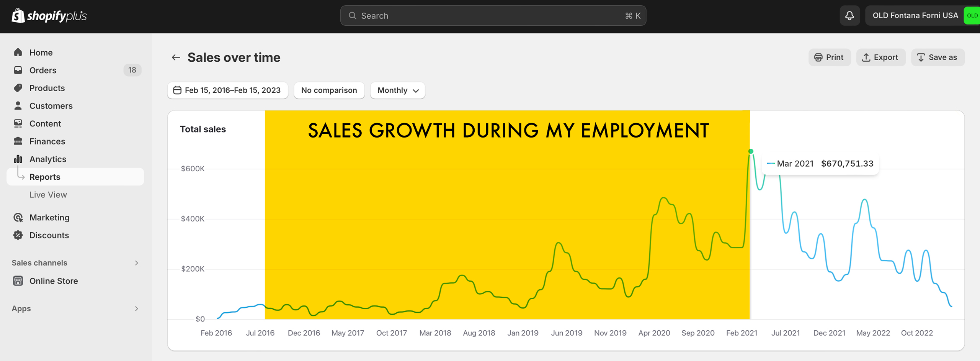This screenshot has height=361, width=980.
Task: Click the Finances bank icon
Action: [x=18, y=141]
